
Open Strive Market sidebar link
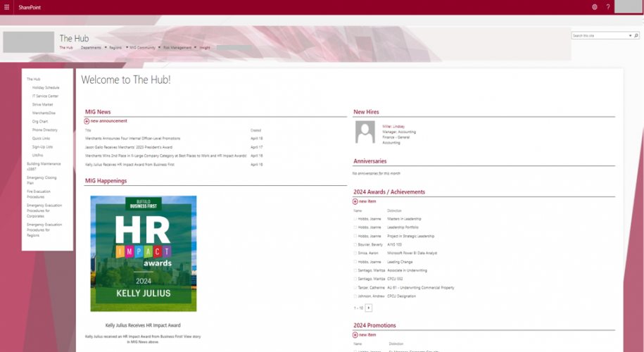click(x=42, y=104)
